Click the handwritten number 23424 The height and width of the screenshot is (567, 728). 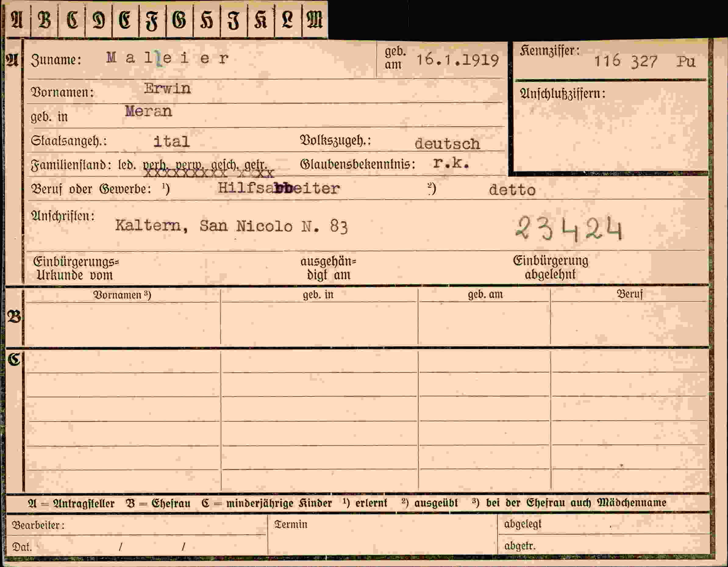(569, 228)
